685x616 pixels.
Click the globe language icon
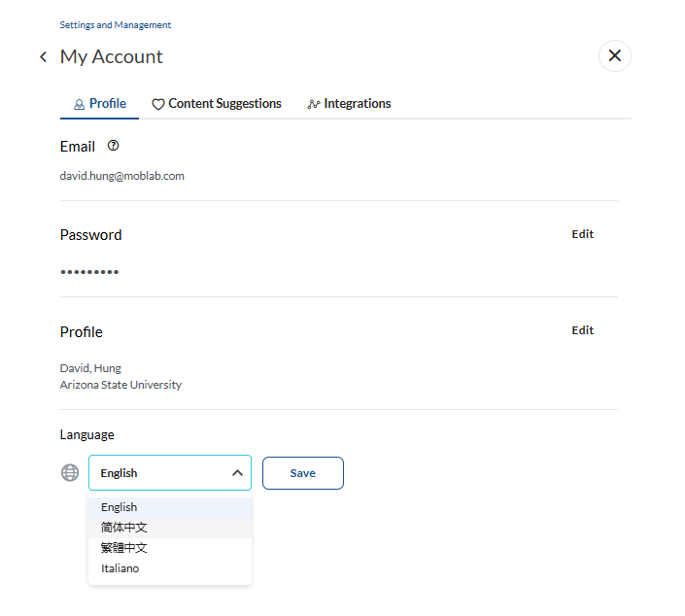(x=70, y=473)
